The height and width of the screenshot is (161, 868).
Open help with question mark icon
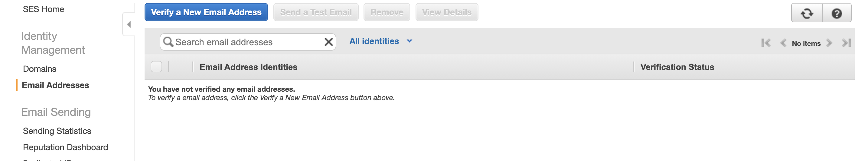click(836, 14)
